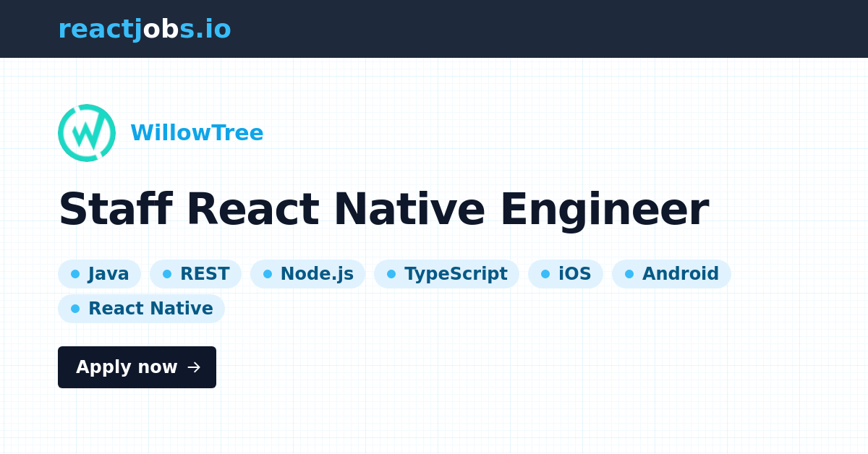The height and width of the screenshot is (454, 868).
Task: Click the Staff React Native Engineer title
Action: coord(383,209)
